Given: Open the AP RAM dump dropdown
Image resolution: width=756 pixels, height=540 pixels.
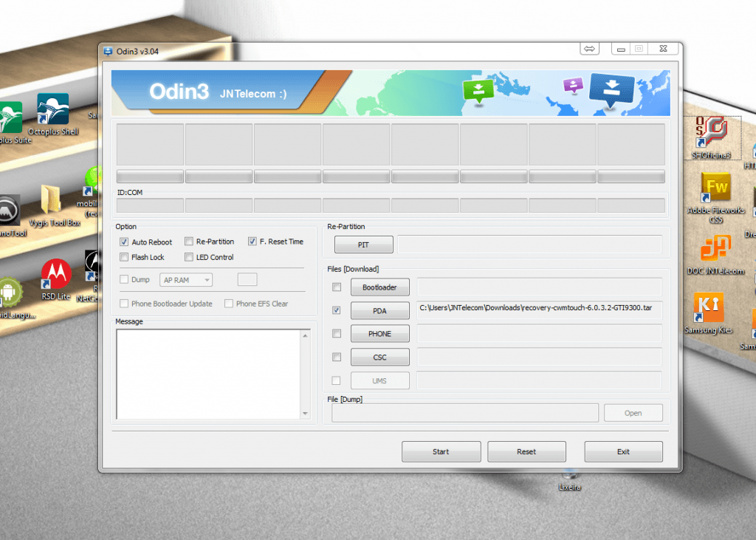Looking at the screenshot, I should click(x=186, y=280).
